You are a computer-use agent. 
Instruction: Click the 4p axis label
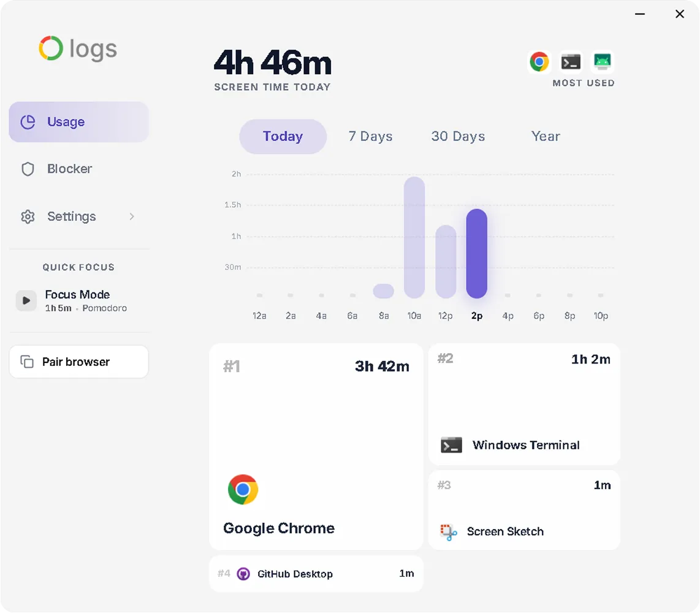(x=508, y=316)
